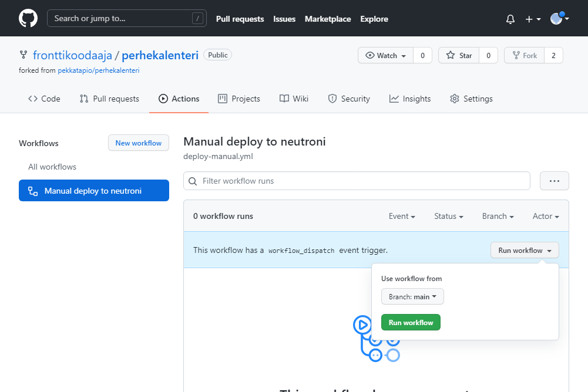Star the repository
The height and width of the screenshot is (392, 588).
tap(459, 56)
